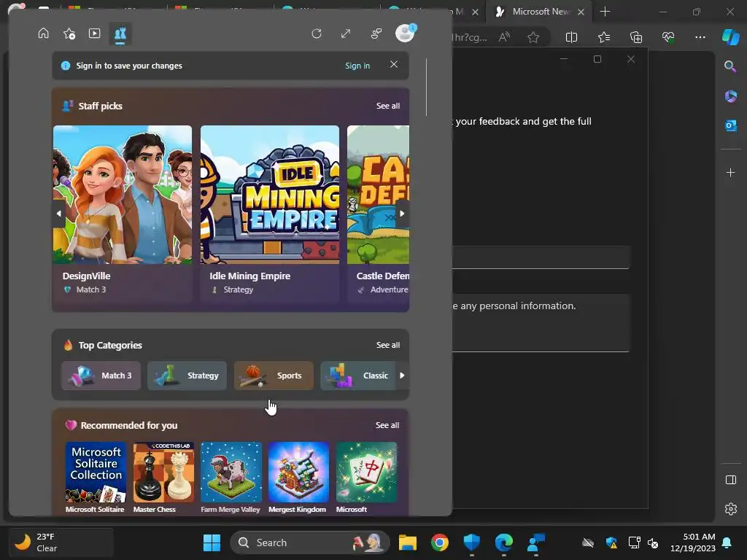Select the Strategy category

[x=187, y=376]
